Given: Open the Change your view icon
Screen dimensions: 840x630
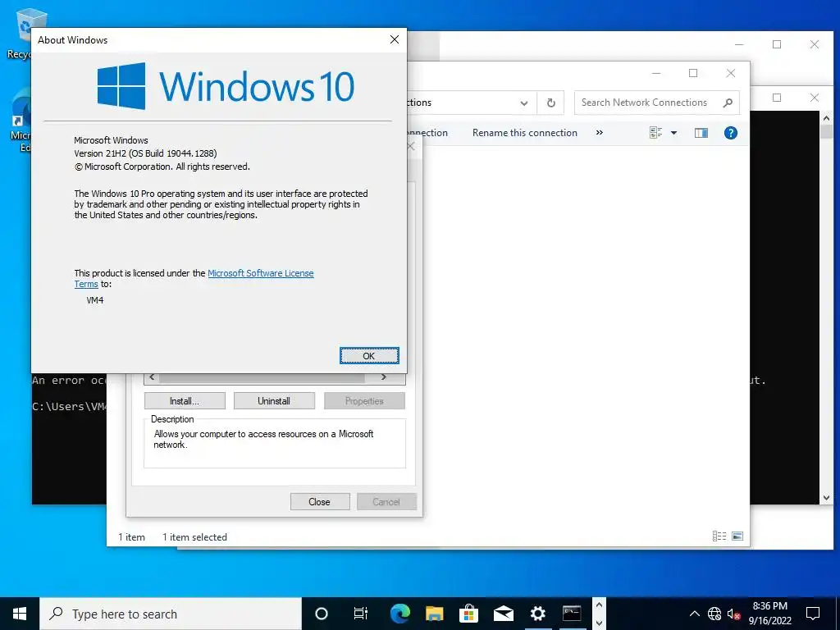Looking at the screenshot, I should coord(655,133).
